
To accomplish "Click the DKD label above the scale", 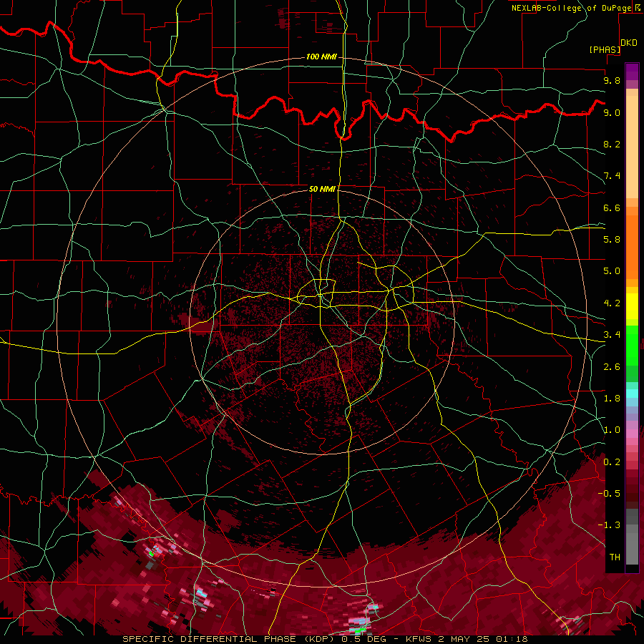I will pyautogui.click(x=629, y=43).
